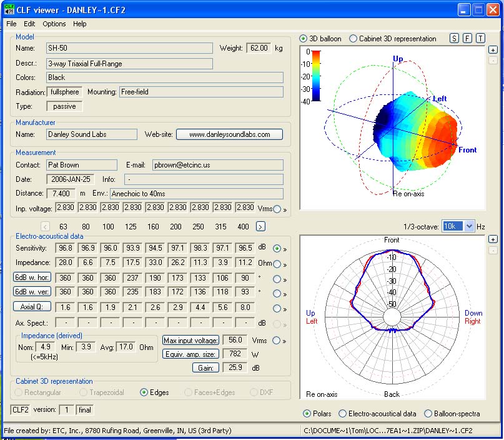Go to next frequency band page
504x440 pixels.
[260, 227]
